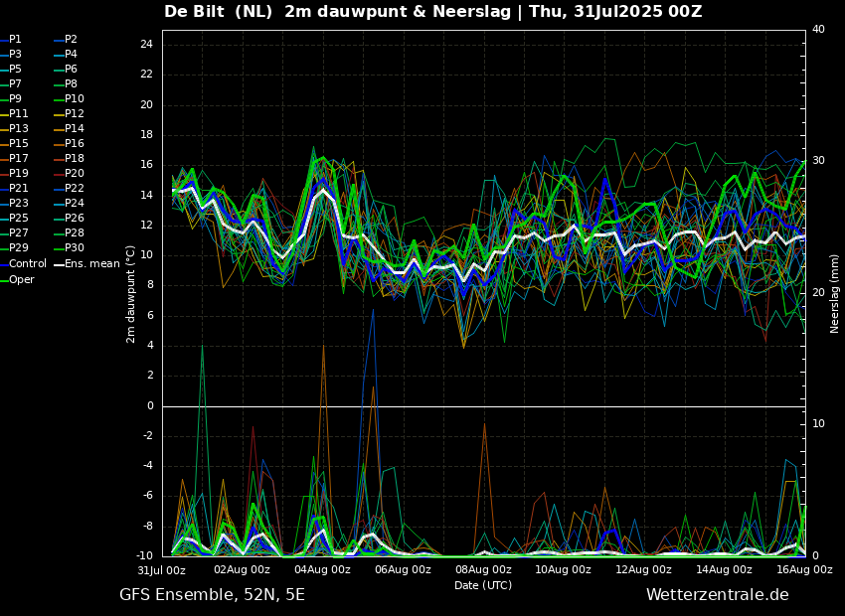Click the P30 legend label
845x616 pixels.
75,247
